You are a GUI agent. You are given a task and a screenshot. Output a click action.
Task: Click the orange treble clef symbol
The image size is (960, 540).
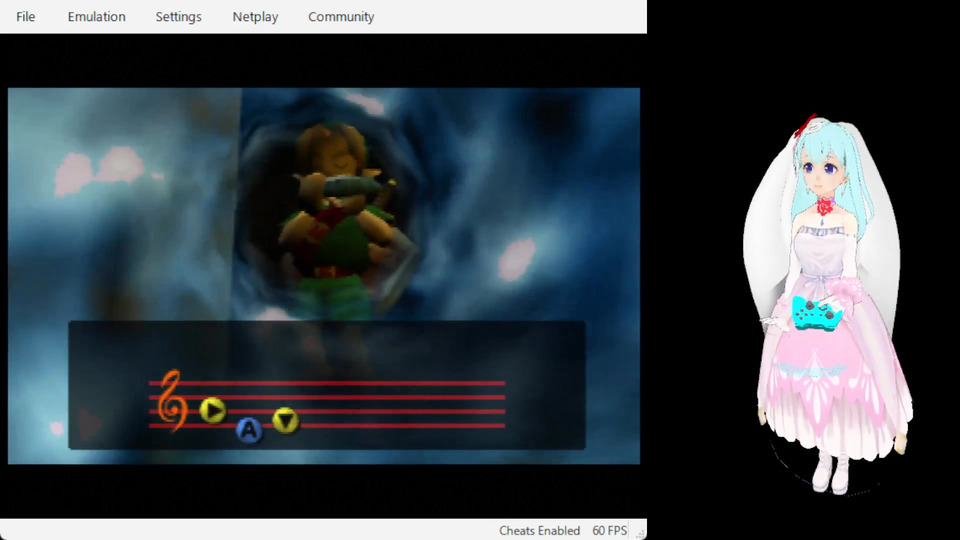click(x=171, y=401)
